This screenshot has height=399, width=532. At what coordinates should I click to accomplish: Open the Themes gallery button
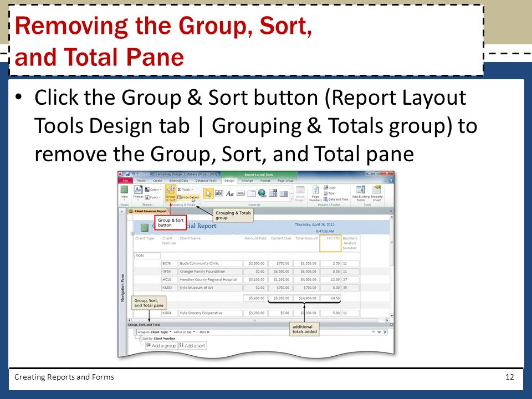138,192
